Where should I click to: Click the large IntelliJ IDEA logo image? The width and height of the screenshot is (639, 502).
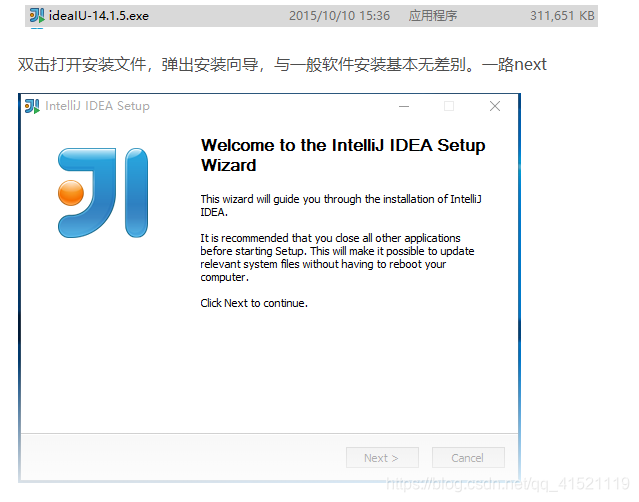tap(103, 193)
